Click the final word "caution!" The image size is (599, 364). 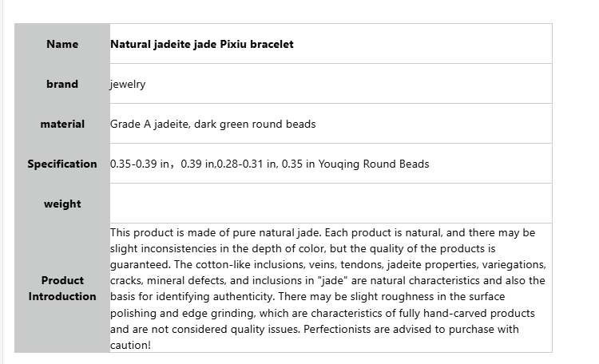[130, 345]
